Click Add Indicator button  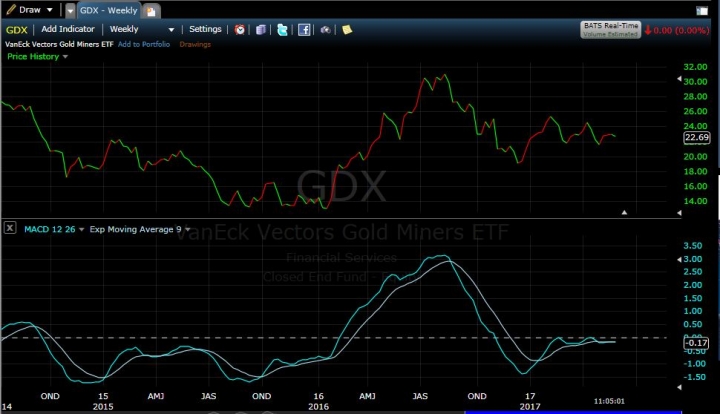(68, 30)
